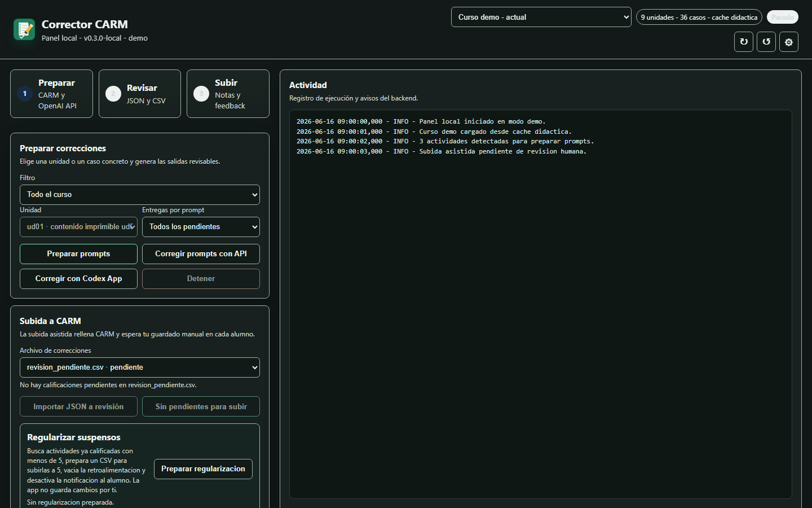Switch to the Preparar step tab
812x508 pixels.
coord(51,94)
